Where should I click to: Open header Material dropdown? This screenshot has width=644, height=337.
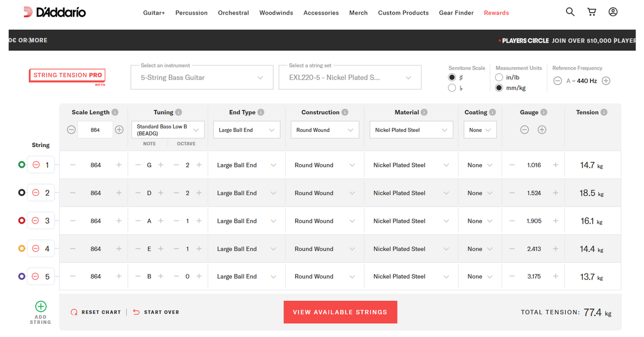click(412, 130)
